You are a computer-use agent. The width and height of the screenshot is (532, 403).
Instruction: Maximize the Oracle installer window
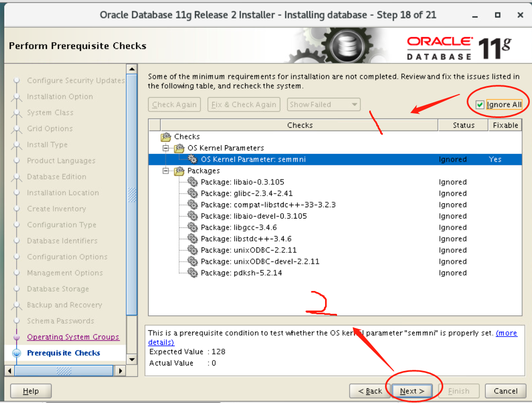tap(497, 15)
